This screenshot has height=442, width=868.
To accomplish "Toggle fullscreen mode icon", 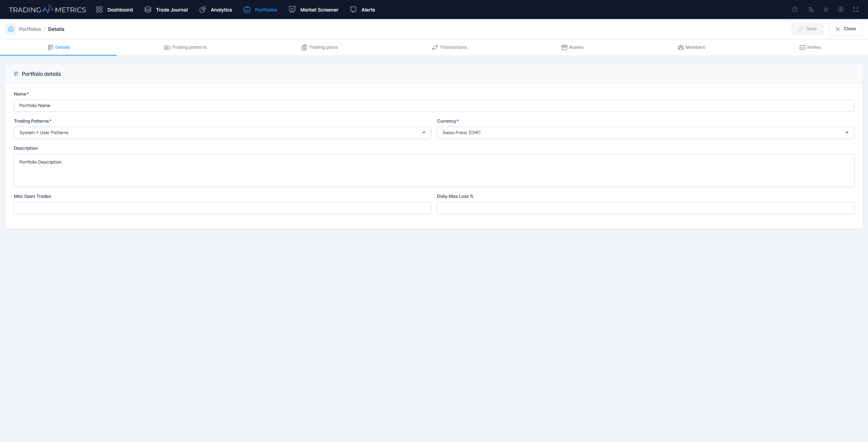I will pyautogui.click(x=856, y=9).
